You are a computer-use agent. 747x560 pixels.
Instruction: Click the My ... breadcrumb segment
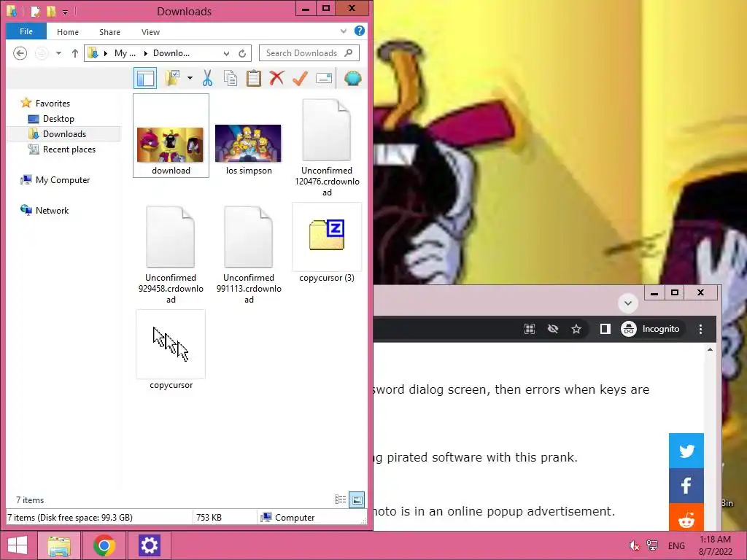point(125,53)
